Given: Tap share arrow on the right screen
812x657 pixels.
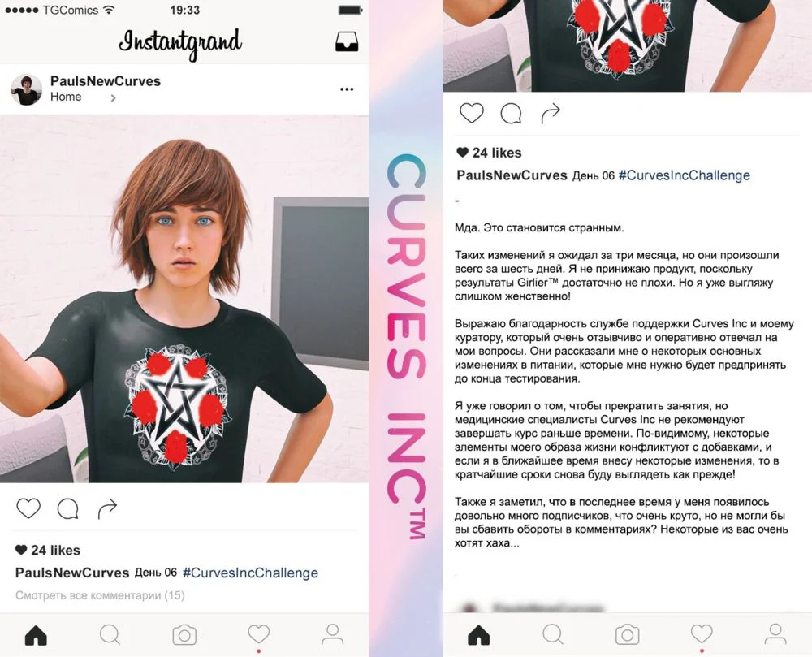Looking at the screenshot, I should click(551, 114).
